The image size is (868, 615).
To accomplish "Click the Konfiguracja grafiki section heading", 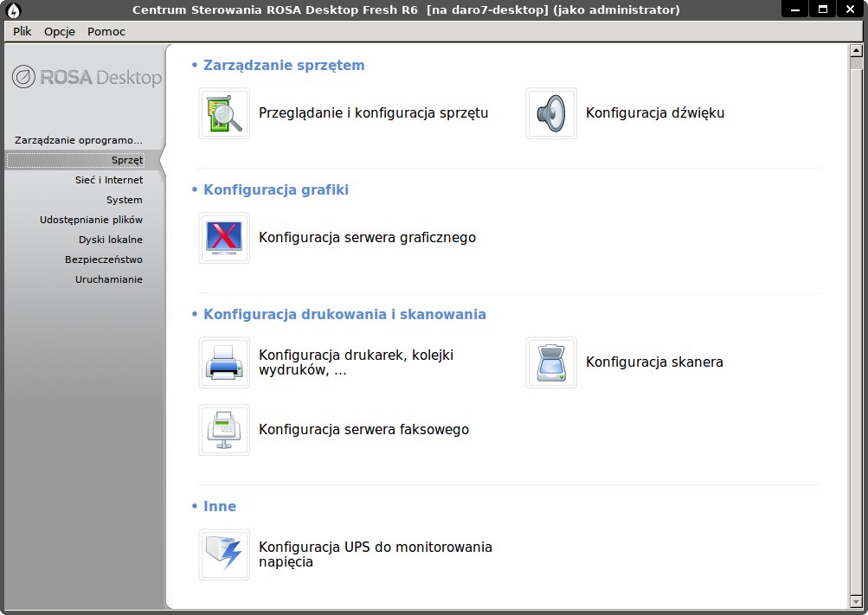I will pos(276,189).
